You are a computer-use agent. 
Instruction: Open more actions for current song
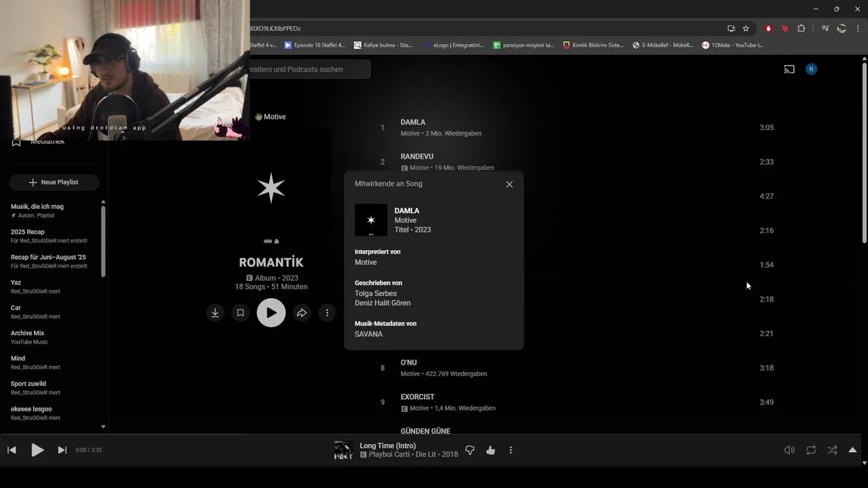coord(511,450)
